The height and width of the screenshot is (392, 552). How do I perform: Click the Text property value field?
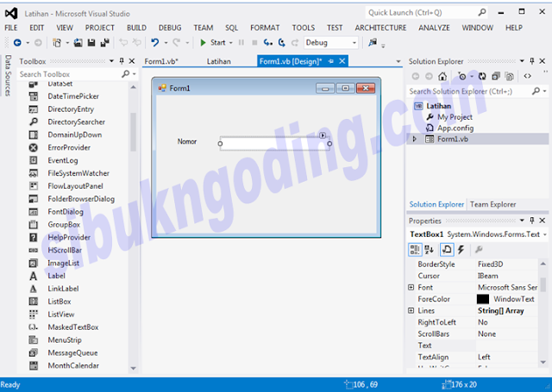(506, 345)
